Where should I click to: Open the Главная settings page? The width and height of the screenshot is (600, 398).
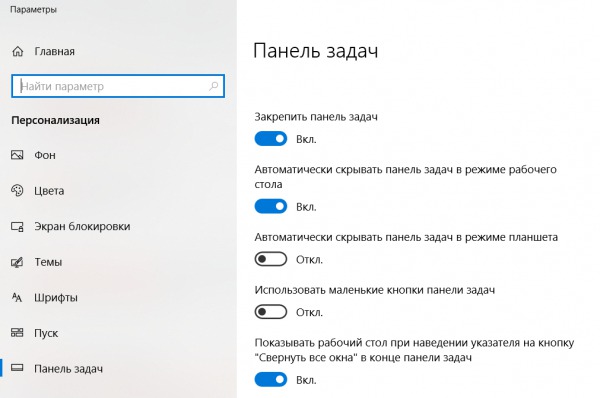tap(54, 51)
